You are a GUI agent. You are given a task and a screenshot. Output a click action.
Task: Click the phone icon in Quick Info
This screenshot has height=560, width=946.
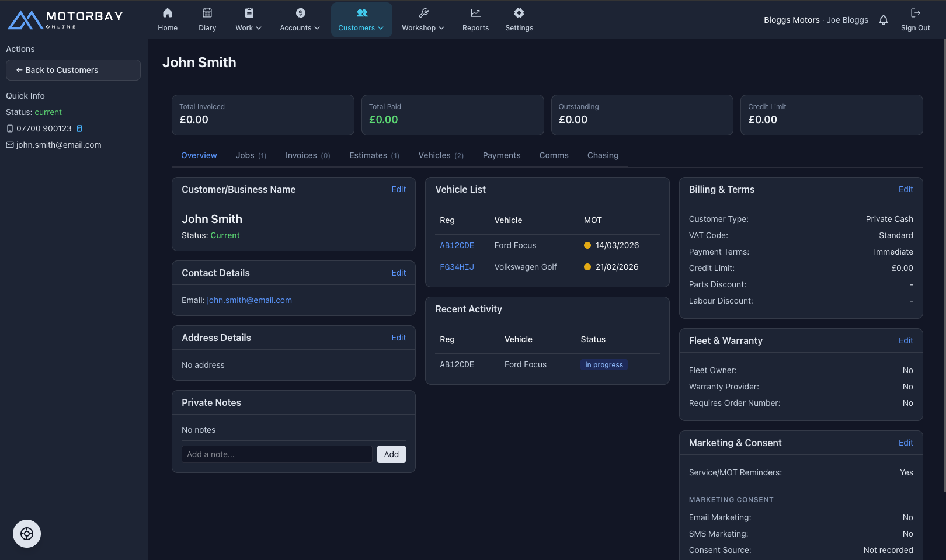click(x=9, y=128)
